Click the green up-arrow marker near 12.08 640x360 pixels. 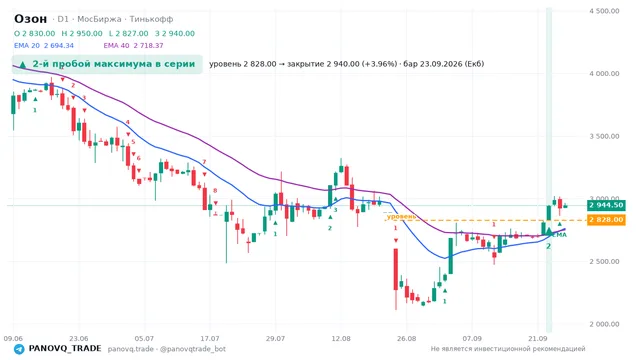[336, 199]
